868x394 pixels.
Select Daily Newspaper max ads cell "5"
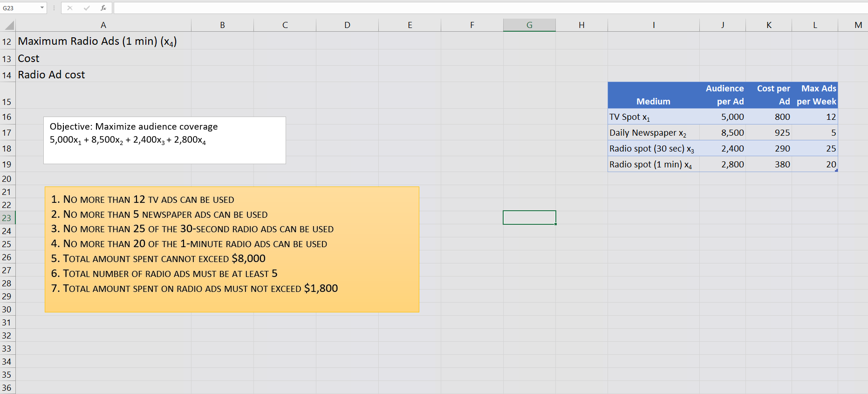pyautogui.click(x=815, y=132)
